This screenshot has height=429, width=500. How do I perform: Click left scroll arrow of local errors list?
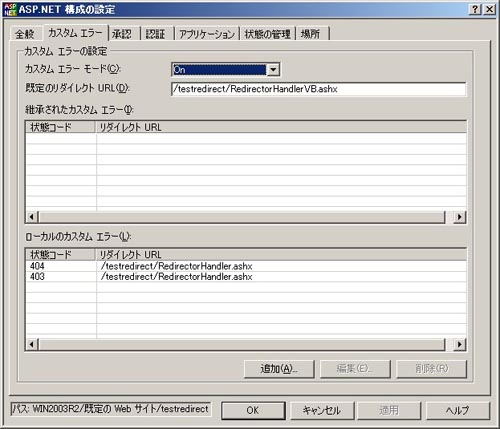pos(32,344)
